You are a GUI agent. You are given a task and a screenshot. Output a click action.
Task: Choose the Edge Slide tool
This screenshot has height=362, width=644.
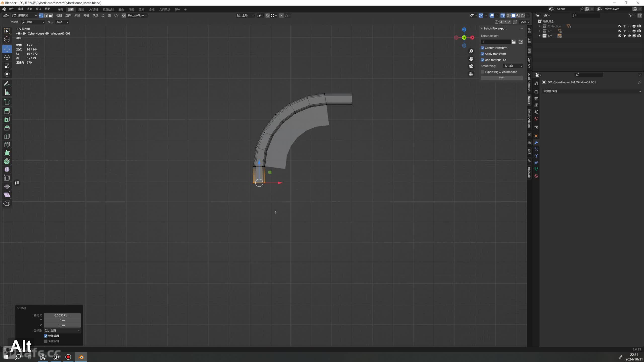point(7,178)
